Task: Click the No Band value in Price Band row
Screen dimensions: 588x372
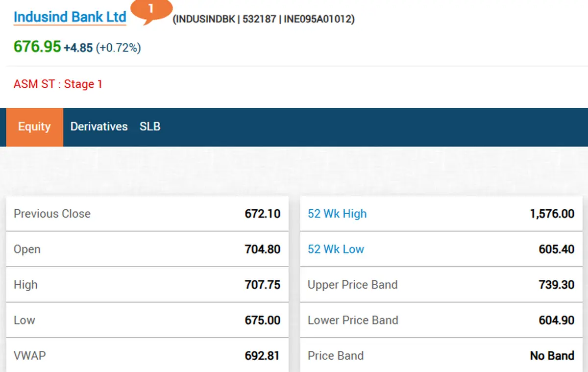Action: pos(552,356)
